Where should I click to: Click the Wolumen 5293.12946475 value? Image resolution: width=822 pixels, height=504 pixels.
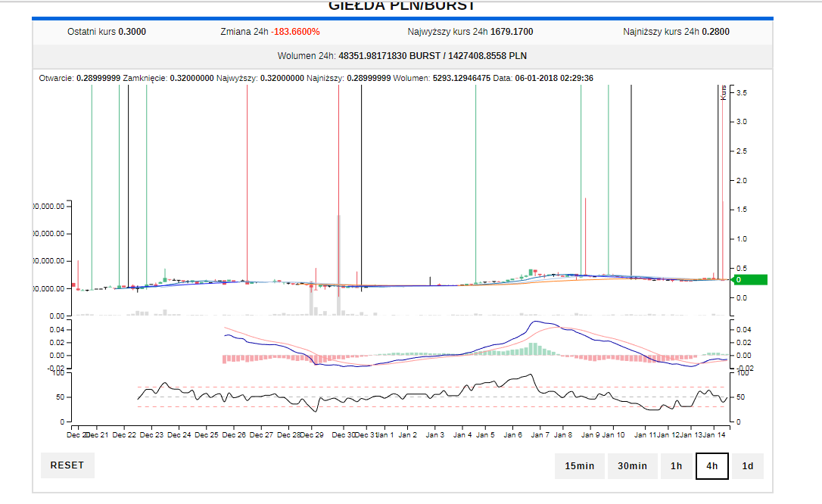(461, 78)
